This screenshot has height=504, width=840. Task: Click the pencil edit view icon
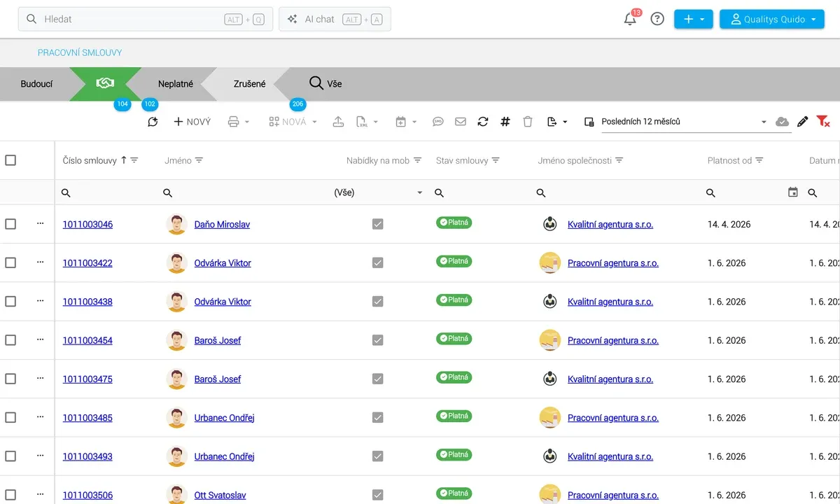(803, 122)
